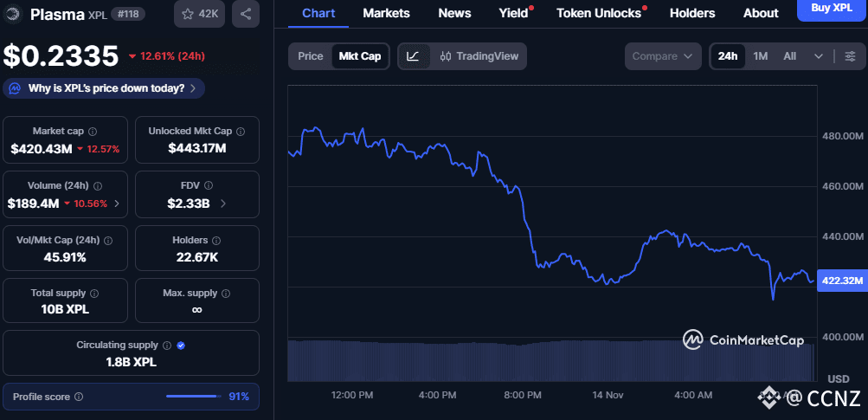Expand more time range options chevron
Image resolution: width=868 pixels, height=420 pixels.
819,56
